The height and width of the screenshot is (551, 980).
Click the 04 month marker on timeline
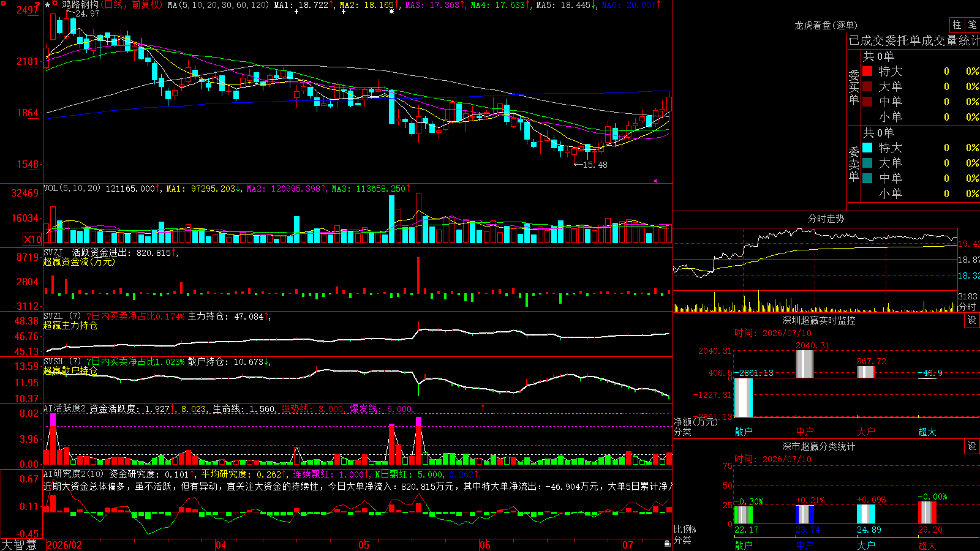[221, 545]
